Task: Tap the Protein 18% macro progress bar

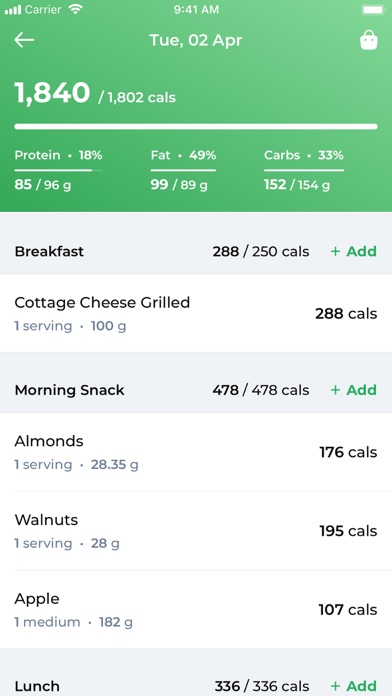Action: coord(58,170)
